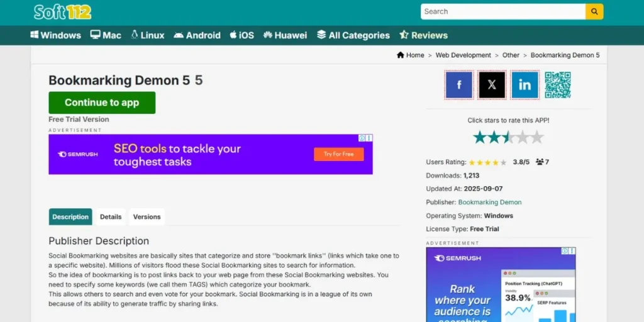Share on LinkedIn icon
Image resolution: width=644 pixels, height=322 pixels.
[x=525, y=85]
